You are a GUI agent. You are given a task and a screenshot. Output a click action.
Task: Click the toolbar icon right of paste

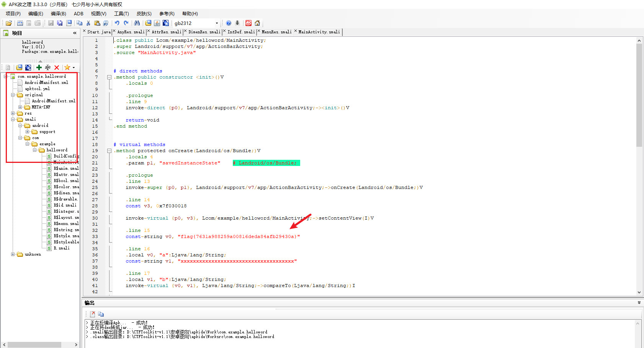click(106, 23)
